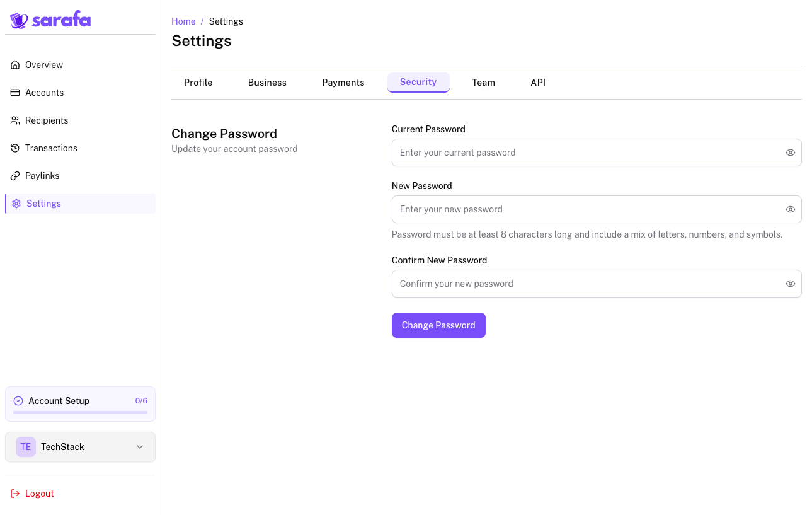812x515 pixels.
Task: Click the 'Update your account password' text
Action: (x=234, y=149)
